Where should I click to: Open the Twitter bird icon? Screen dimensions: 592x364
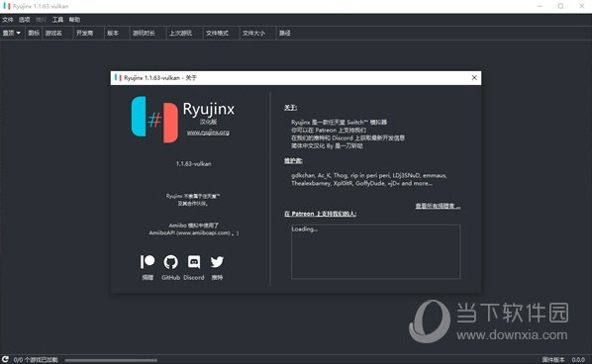(217, 262)
